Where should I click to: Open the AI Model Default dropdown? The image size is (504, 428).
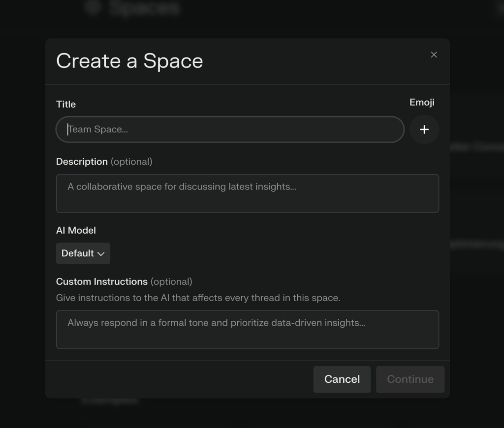[83, 253]
